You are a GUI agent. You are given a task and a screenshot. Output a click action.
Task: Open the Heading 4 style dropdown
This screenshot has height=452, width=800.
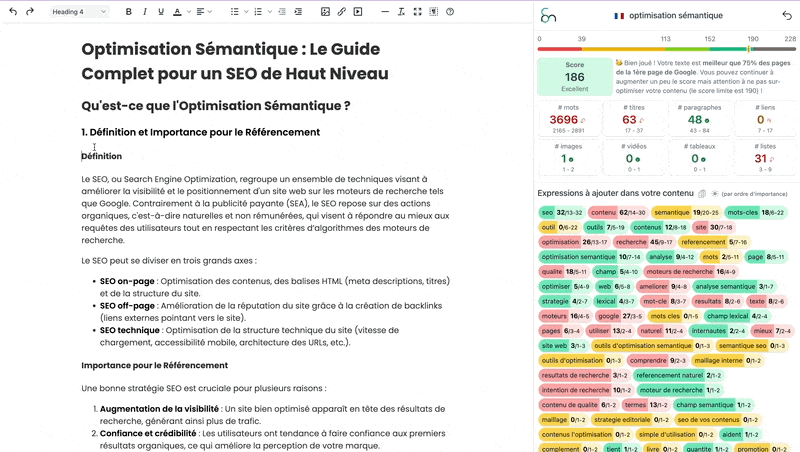click(80, 12)
